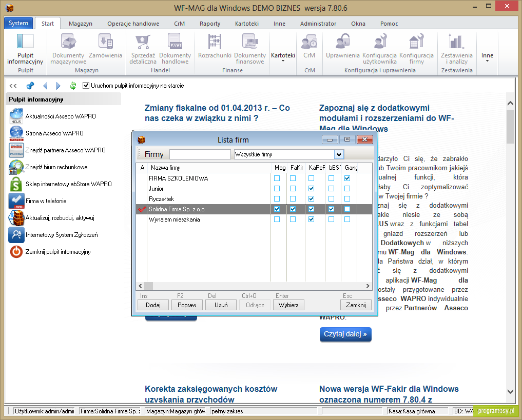This screenshot has height=420, width=522.
Task: Open Sklep internetowy abStore WAPRO icon
Action: click(16, 184)
